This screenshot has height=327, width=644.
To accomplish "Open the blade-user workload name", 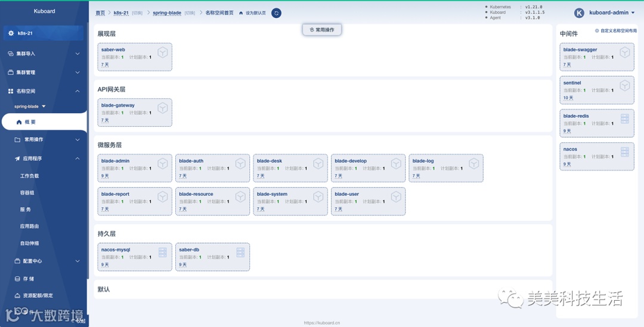I will click(346, 194).
